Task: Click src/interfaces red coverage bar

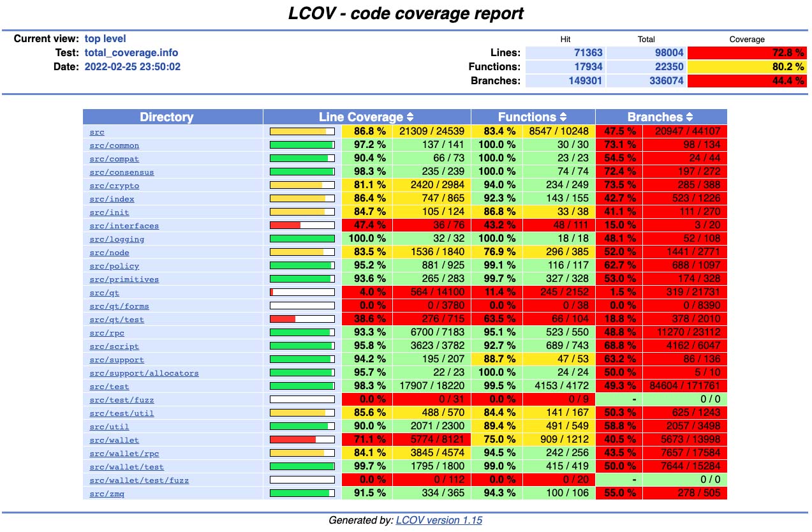Action: pyautogui.click(x=302, y=225)
